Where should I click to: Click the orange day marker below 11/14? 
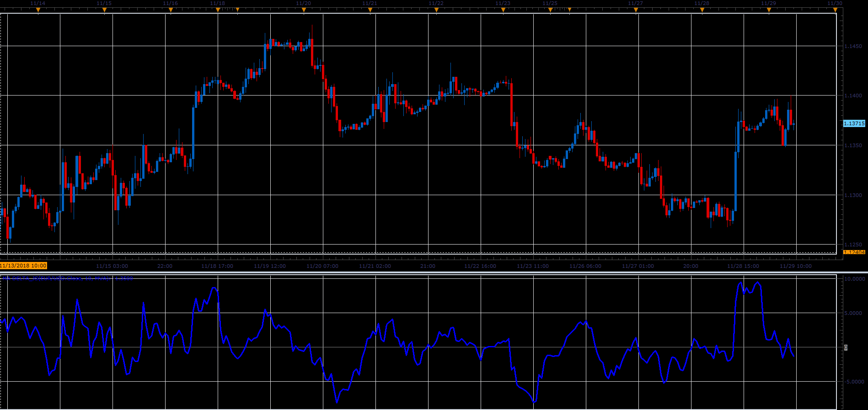click(38, 10)
